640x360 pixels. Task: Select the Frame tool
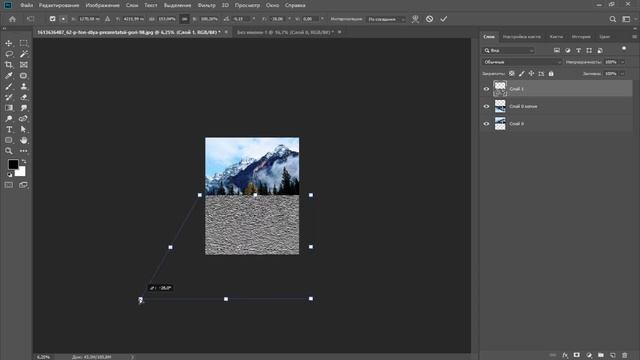(24, 64)
